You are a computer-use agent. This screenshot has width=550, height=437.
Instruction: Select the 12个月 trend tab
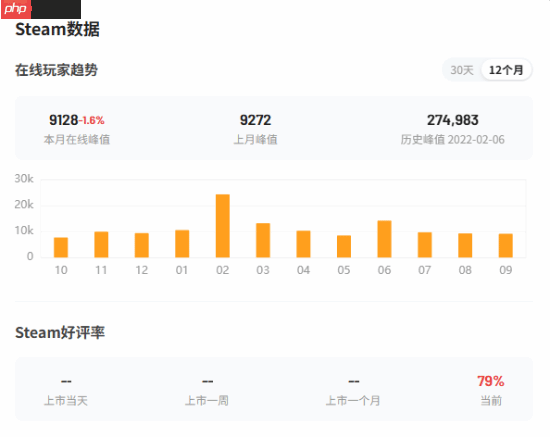(x=506, y=70)
